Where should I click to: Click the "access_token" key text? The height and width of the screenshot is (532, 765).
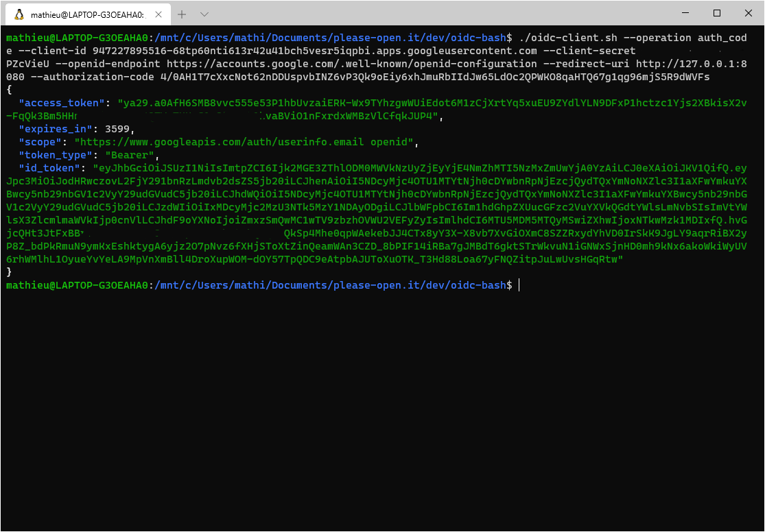click(x=62, y=103)
